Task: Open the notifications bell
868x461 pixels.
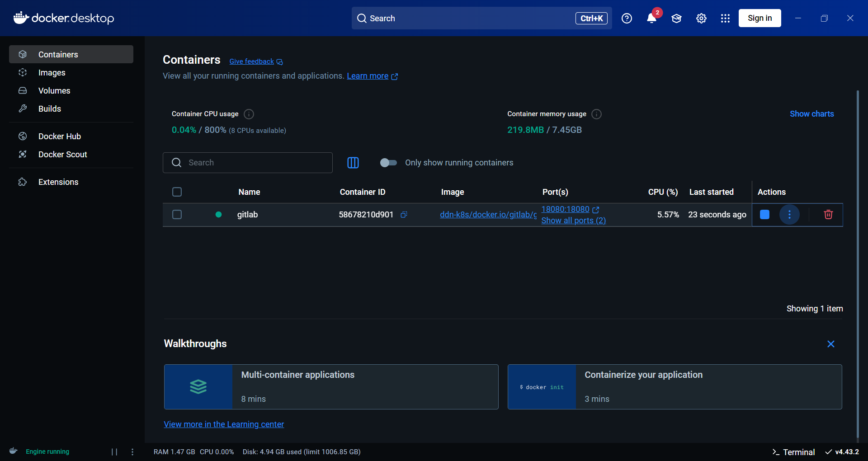Action: (x=651, y=19)
